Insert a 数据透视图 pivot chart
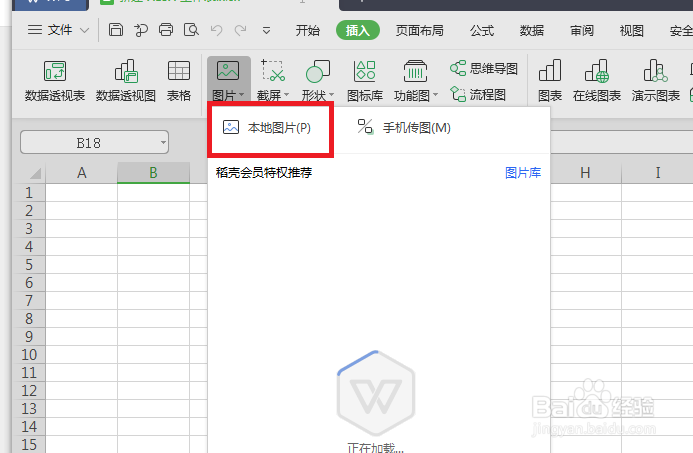This screenshot has width=693, height=453. [x=126, y=81]
